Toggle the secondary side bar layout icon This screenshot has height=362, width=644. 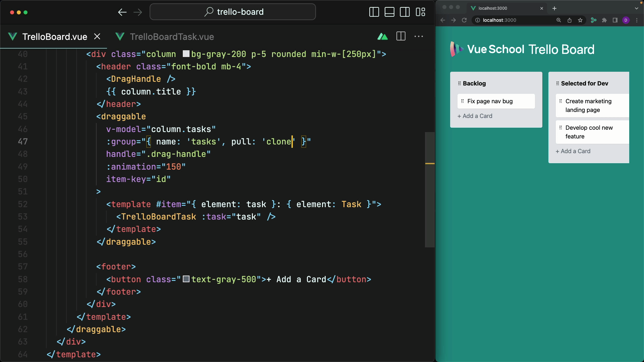pos(405,12)
